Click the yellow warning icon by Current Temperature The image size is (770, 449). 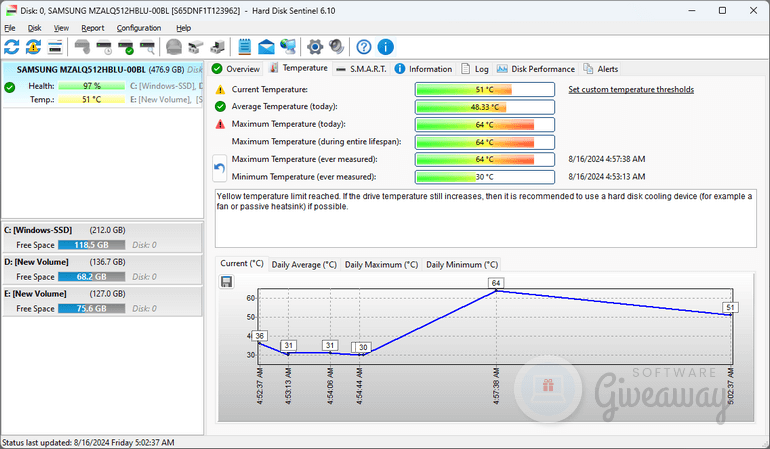click(220, 89)
